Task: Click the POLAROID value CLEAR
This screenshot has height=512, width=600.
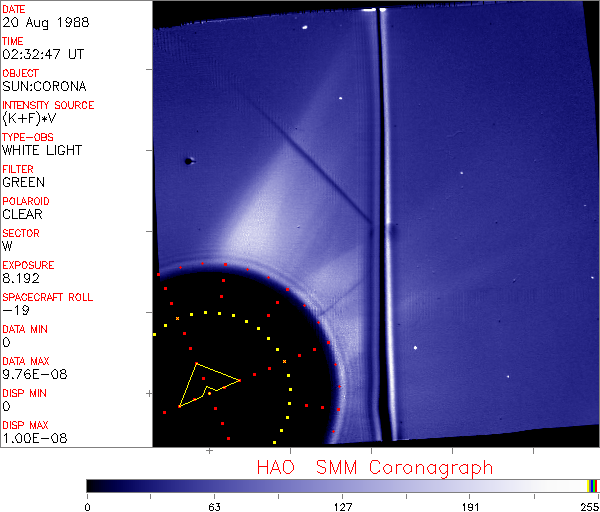Action: 22,214
